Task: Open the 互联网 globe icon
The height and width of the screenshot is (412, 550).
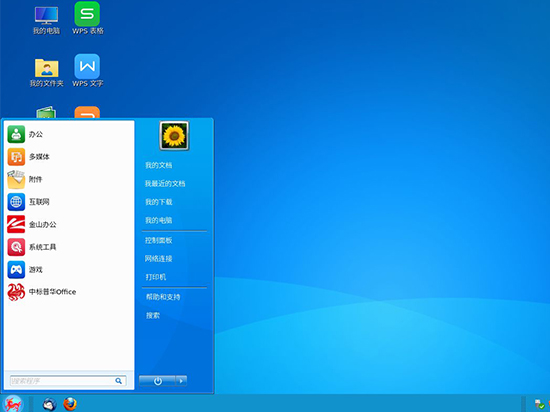Action: click(x=16, y=202)
